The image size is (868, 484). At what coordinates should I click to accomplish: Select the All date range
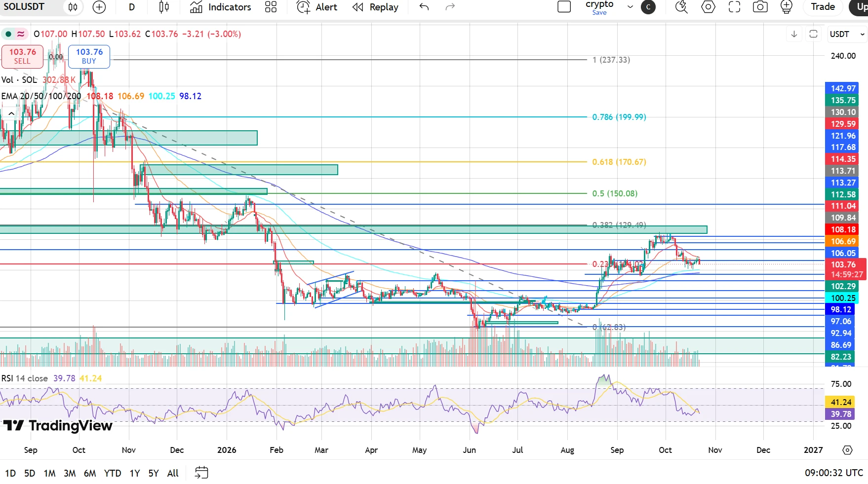(173, 473)
